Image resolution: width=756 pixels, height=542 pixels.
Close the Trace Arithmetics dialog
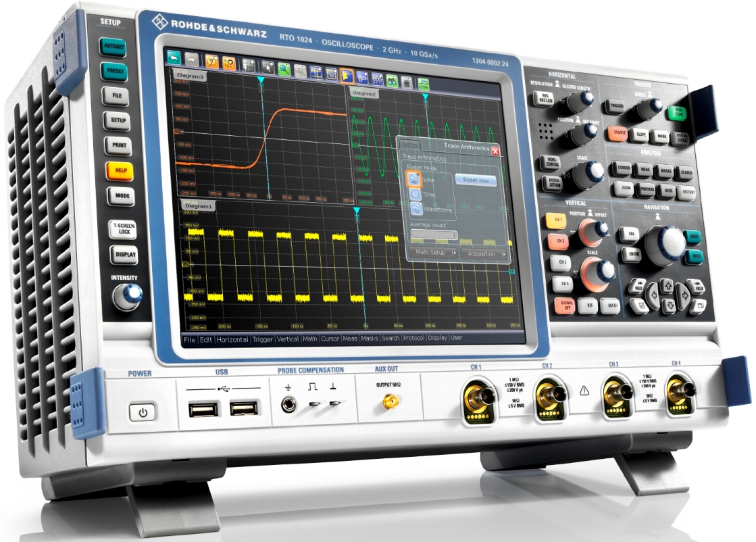pyautogui.click(x=495, y=152)
